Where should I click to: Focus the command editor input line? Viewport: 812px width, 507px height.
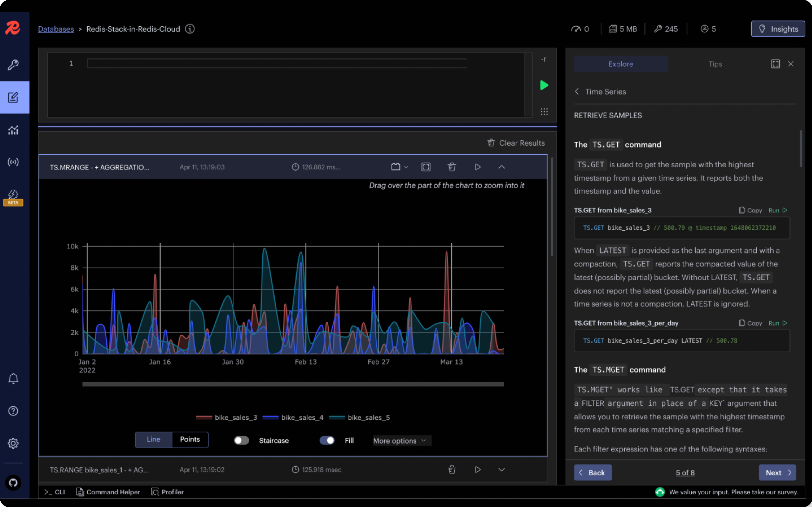click(277, 63)
